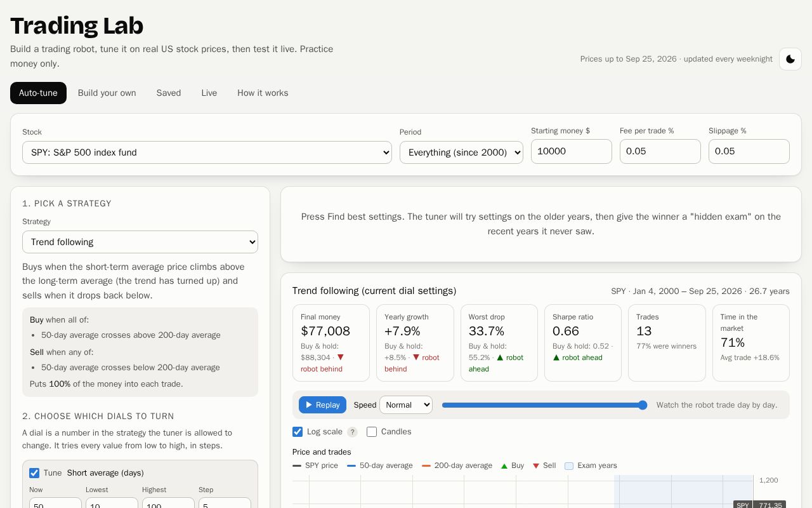The height and width of the screenshot is (508, 812).
Task: Click the 200-day average legend label
Action: pos(463,466)
